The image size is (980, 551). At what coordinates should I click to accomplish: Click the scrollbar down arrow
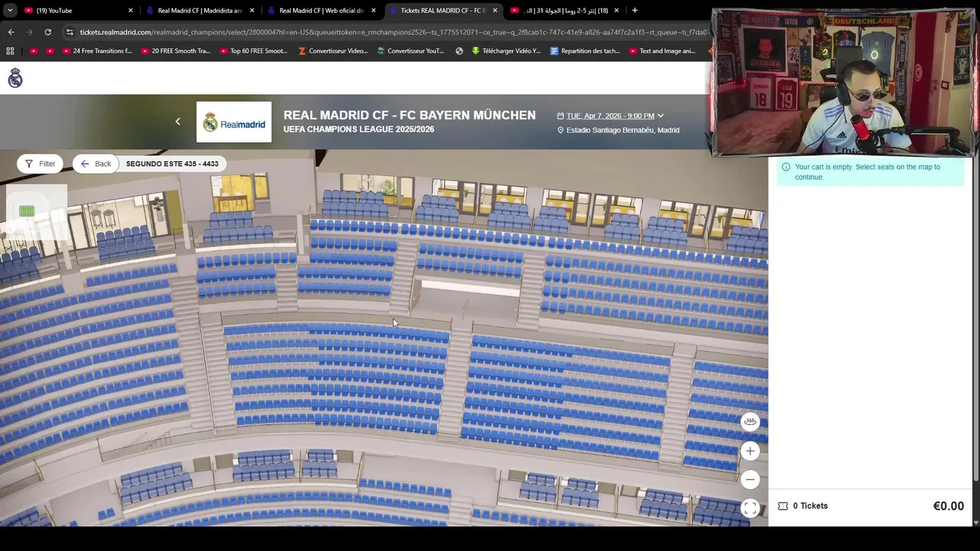(975, 522)
